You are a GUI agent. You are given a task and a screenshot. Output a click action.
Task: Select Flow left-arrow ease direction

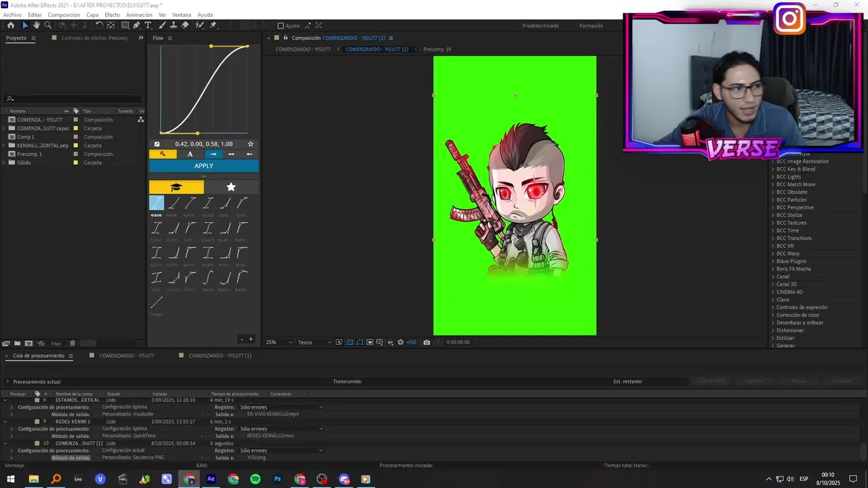pyautogui.click(x=250, y=154)
